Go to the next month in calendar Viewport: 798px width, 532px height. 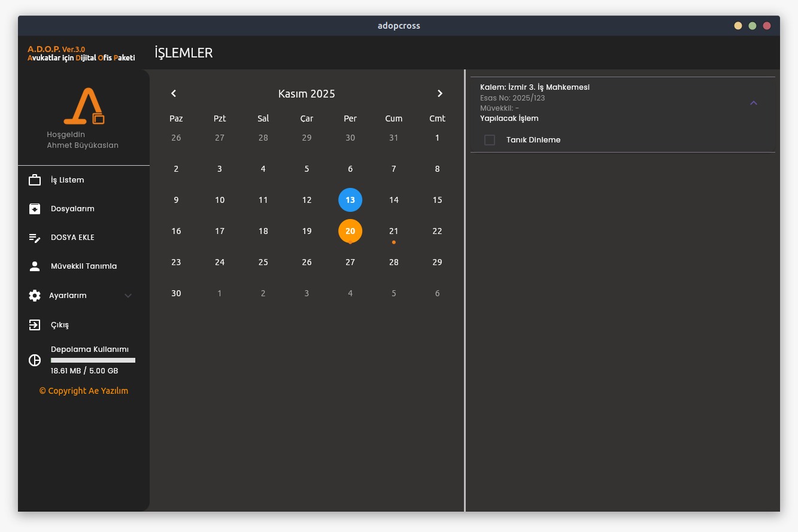tap(440, 93)
